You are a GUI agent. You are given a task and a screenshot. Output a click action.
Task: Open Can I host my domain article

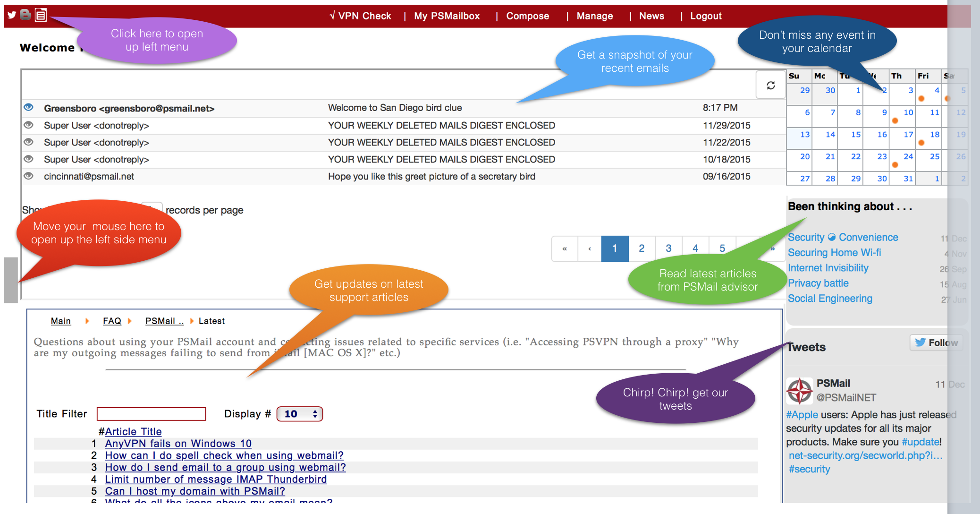pos(195,491)
